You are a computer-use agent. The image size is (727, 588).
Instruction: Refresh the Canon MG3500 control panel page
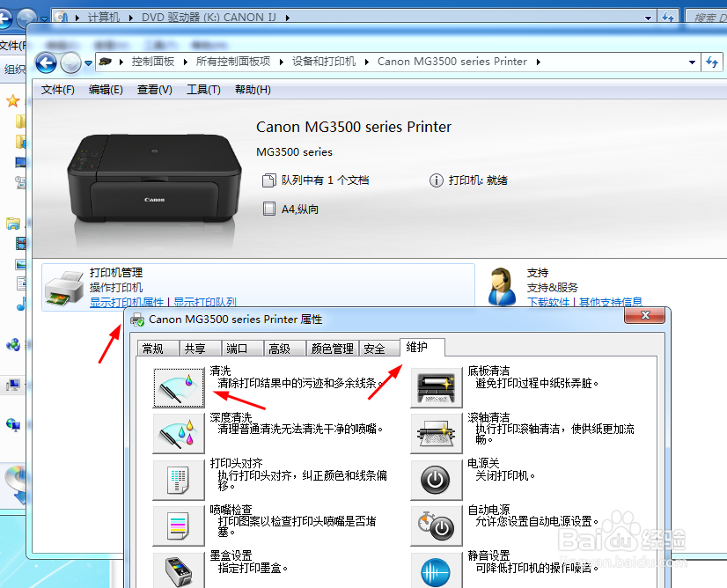tap(712, 62)
